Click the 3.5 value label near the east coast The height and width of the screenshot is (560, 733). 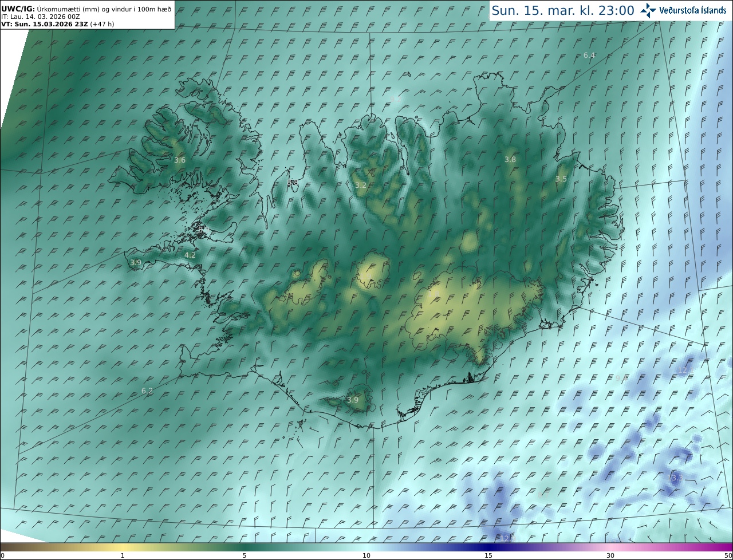tap(561, 179)
